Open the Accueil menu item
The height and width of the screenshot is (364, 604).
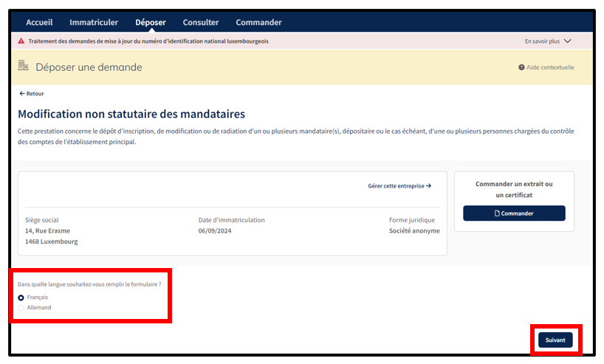39,22
